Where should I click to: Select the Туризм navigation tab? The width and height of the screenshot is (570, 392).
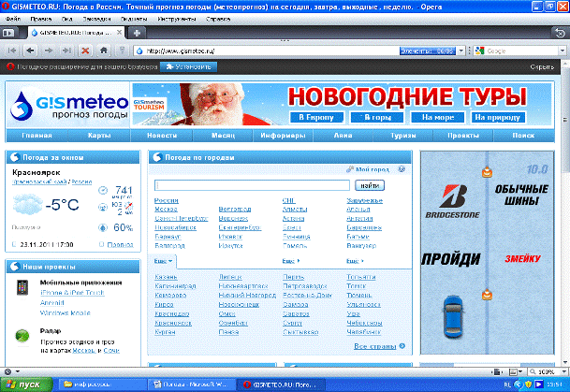click(402, 136)
